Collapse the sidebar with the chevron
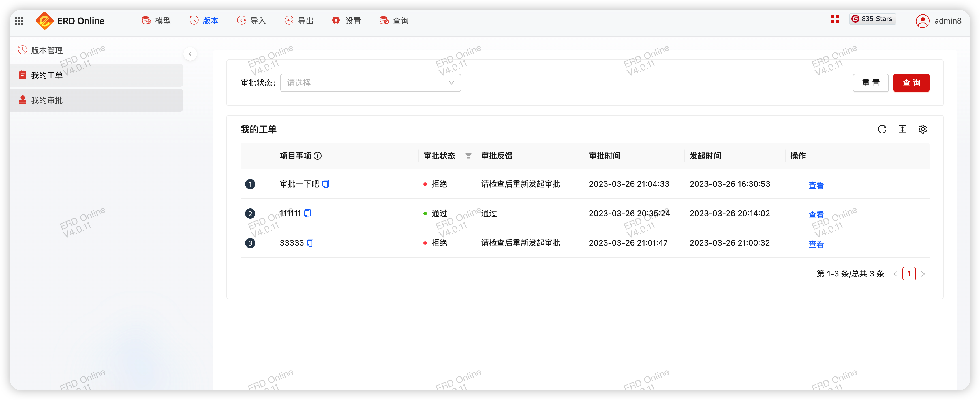The width and height of the screenshot is (980, 400). pyautogui.click(x=190, y=54)
